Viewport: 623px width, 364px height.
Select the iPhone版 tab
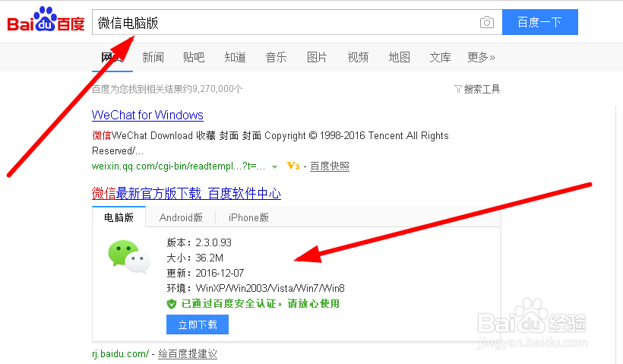[x=248, y=217]
